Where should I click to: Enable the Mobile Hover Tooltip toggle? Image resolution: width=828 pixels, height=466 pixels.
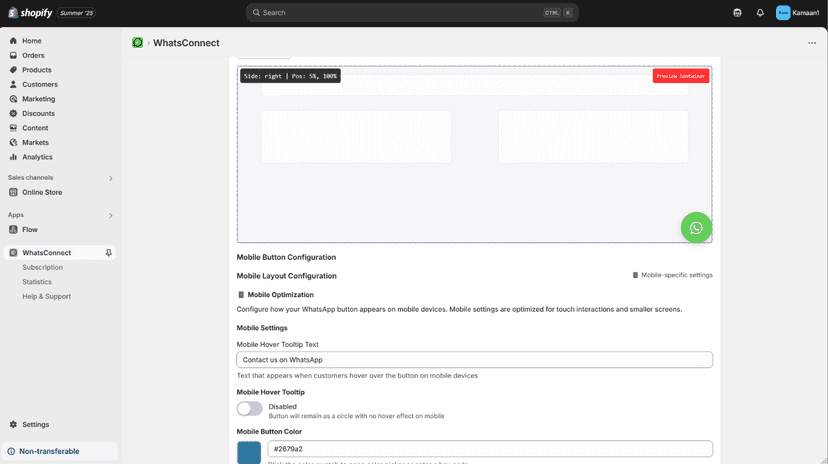[x=249, y=409]
